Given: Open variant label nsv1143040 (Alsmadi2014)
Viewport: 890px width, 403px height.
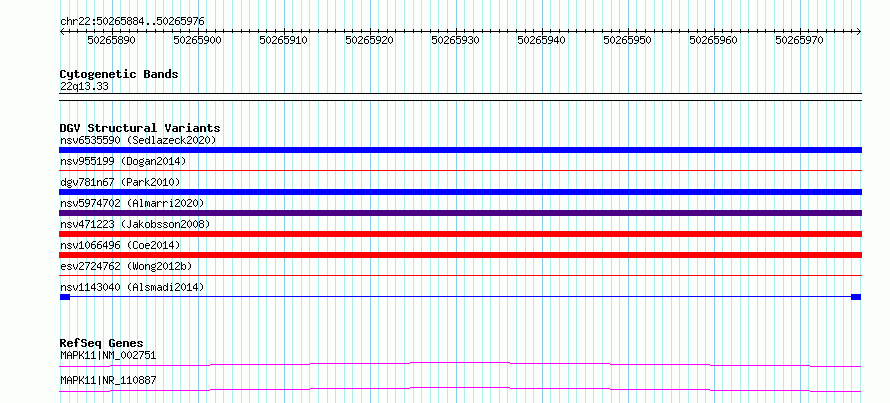Looking at the screenshot, I should click(x=132, y=287).
